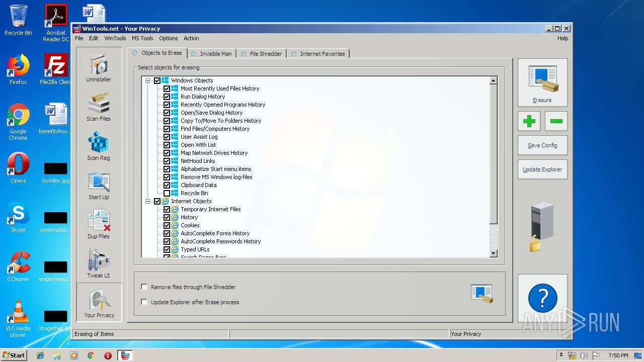Image resolution: width=644 pixels, height=362 pixels.
Task: Open the Tweak UI tool
Action: (x=99, y=264)
